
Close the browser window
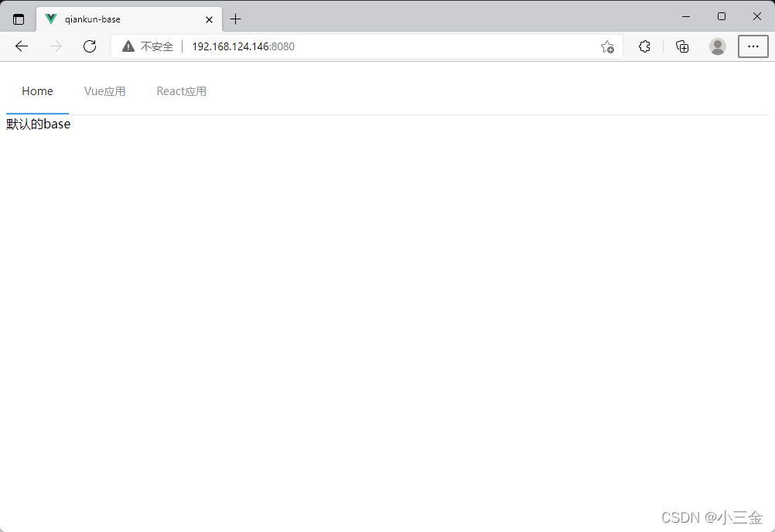pos(757,16)
